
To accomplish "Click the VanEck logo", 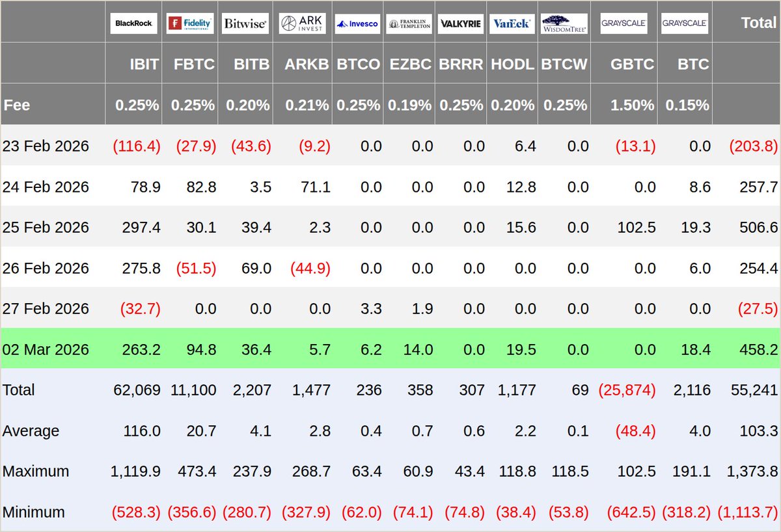I will click(x=512, y=23).
